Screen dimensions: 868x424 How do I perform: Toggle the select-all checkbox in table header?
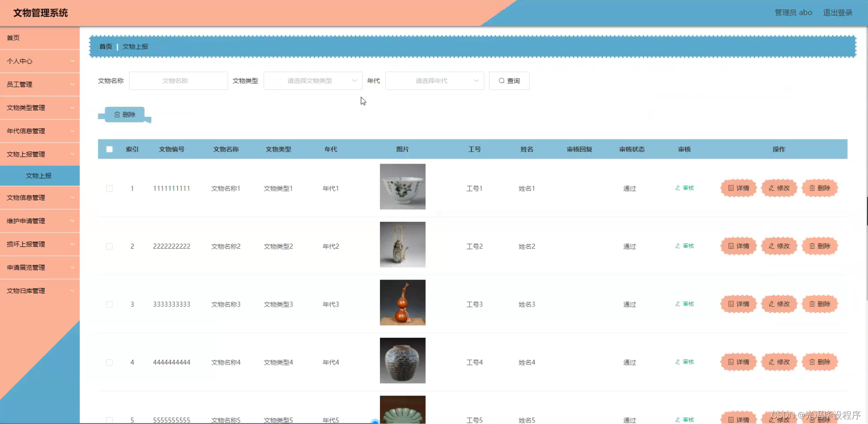(x=109, y=149)
